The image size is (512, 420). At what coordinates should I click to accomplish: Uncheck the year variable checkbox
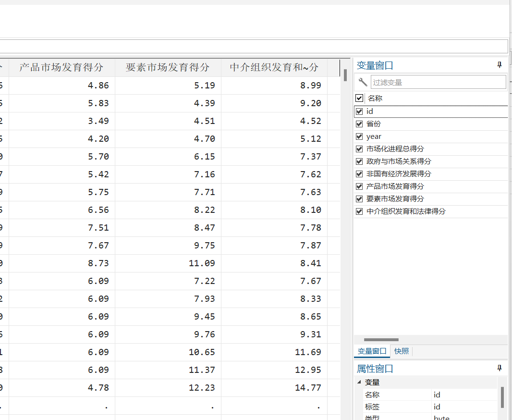click(359, 136)
